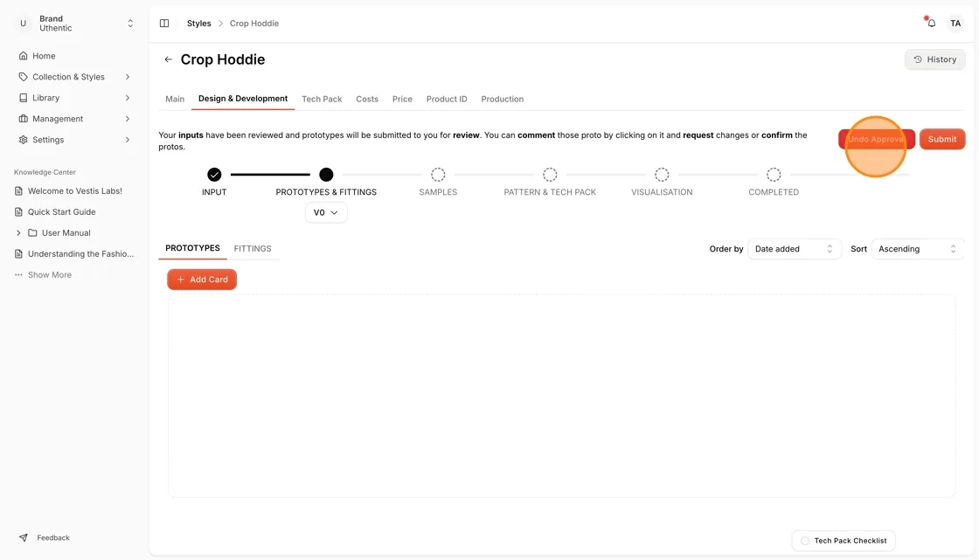Screen dimensions: 979x560
Task: Open the V0 version dropdown
Action: 326,212
